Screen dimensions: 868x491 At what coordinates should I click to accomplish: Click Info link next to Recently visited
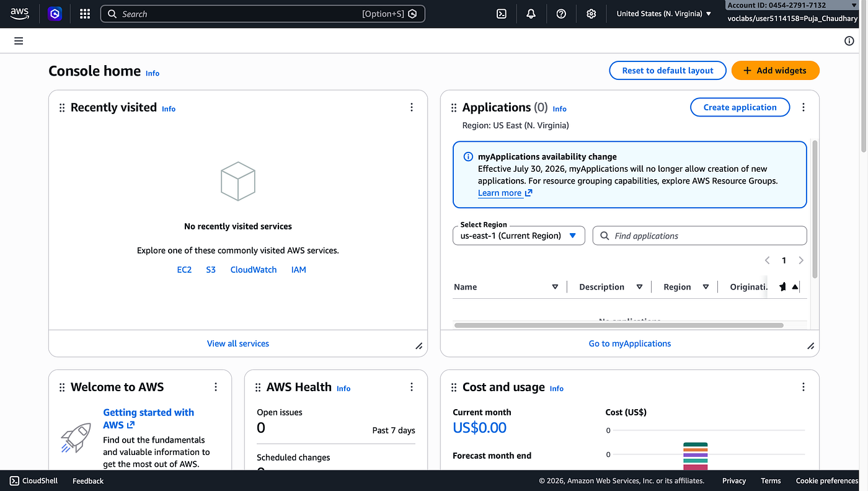(x=169, y=108)
